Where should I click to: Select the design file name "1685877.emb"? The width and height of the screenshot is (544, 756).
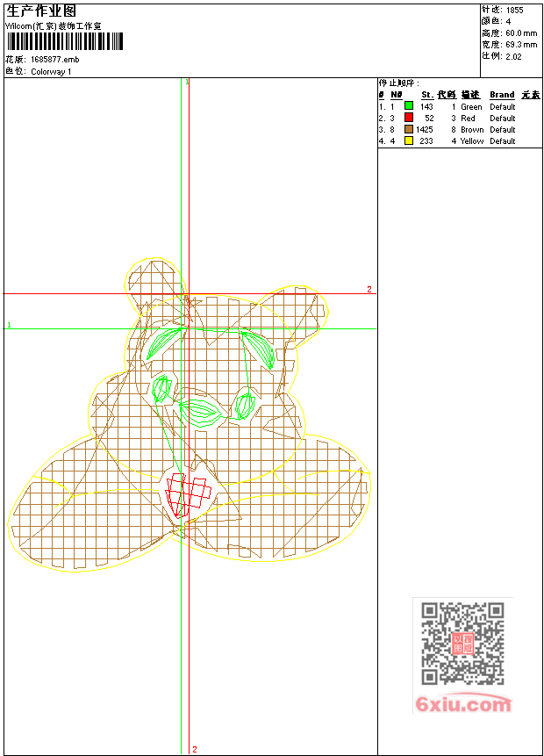(55, 60)
